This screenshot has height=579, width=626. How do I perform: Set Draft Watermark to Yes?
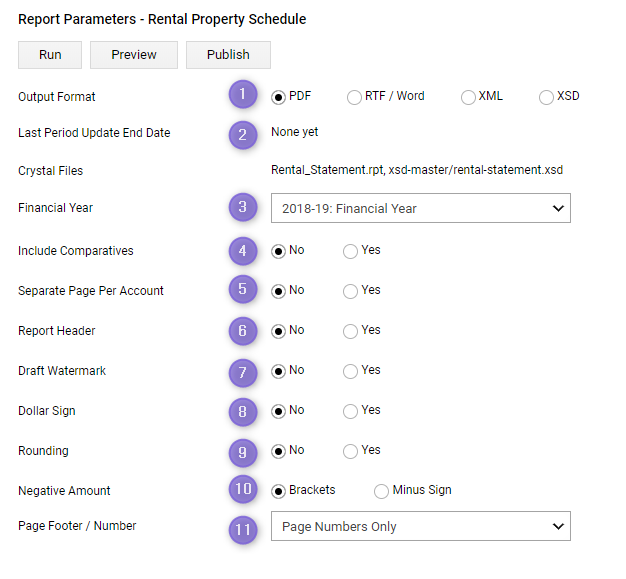click(350, 371)
